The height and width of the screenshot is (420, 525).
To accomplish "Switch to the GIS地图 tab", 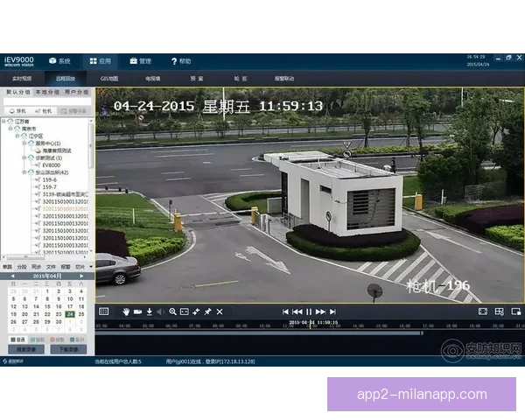I will click(110, 78).
